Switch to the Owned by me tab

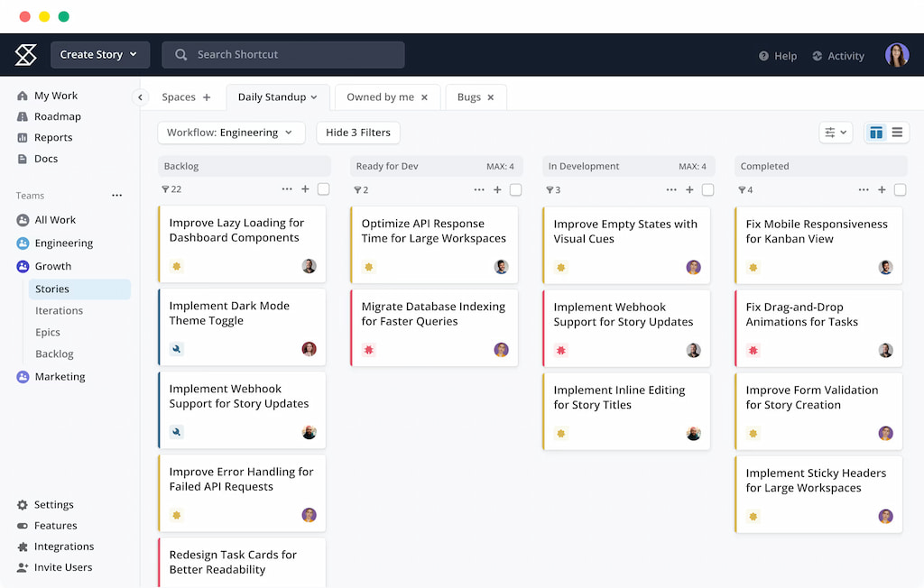coord(380,96)
